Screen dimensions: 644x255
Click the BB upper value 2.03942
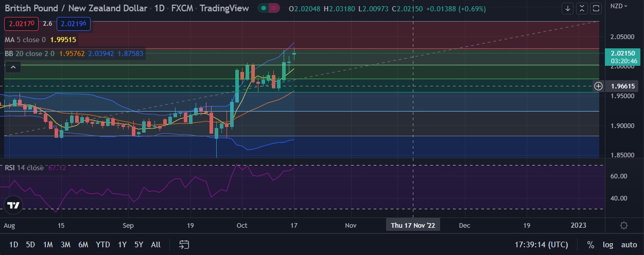click(102, 53)
